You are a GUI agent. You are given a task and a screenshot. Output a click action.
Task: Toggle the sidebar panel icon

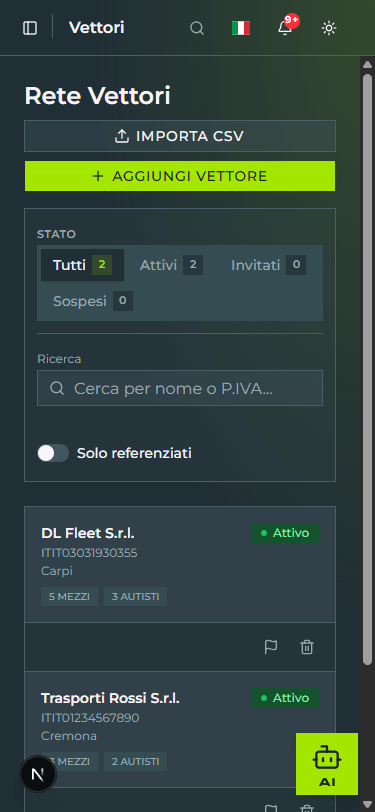tap(30, 28)
